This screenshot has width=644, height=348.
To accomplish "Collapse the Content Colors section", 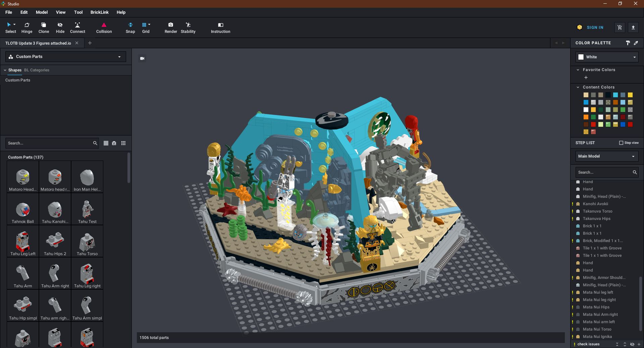I will (578, 87).
